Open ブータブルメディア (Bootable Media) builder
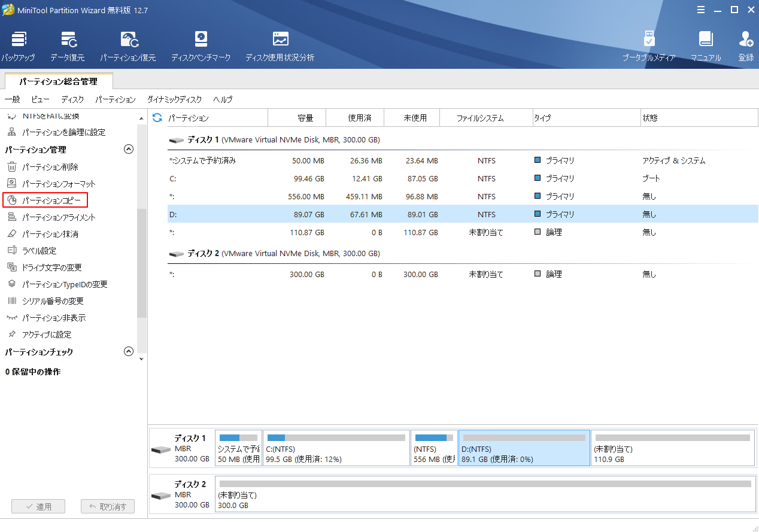 click(x=649, y=45)
